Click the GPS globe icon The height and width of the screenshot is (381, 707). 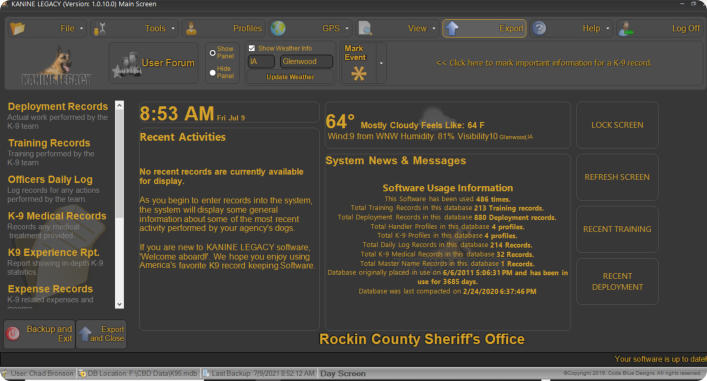pos(278,28)
